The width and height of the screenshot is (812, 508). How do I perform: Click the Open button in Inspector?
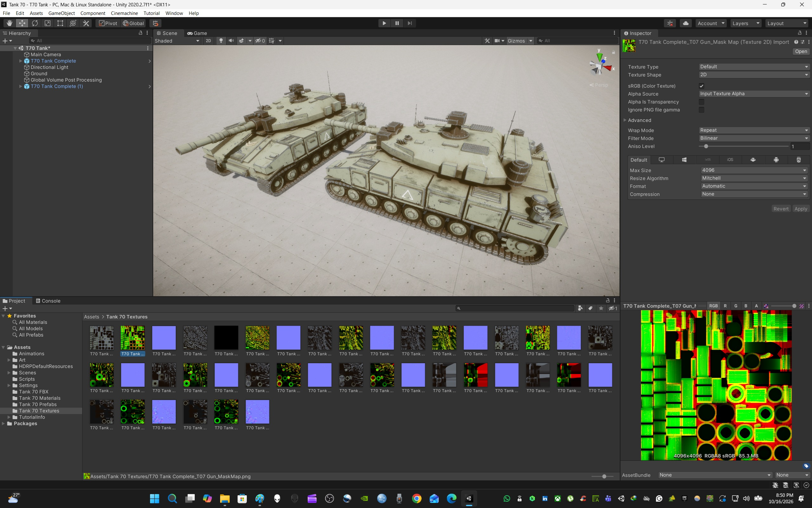801,51
